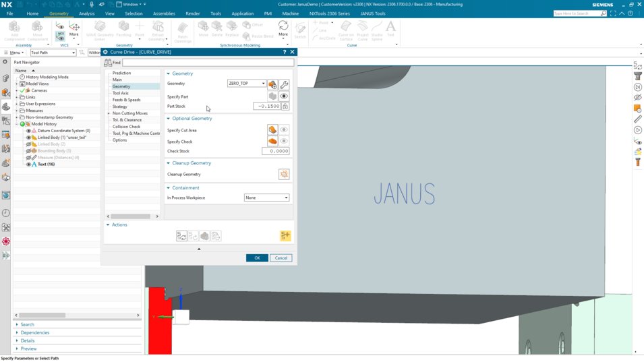The width and height of the screenshot is (644, 362).
Task: Click the binoculars Find icon
Action: point(108,63)
